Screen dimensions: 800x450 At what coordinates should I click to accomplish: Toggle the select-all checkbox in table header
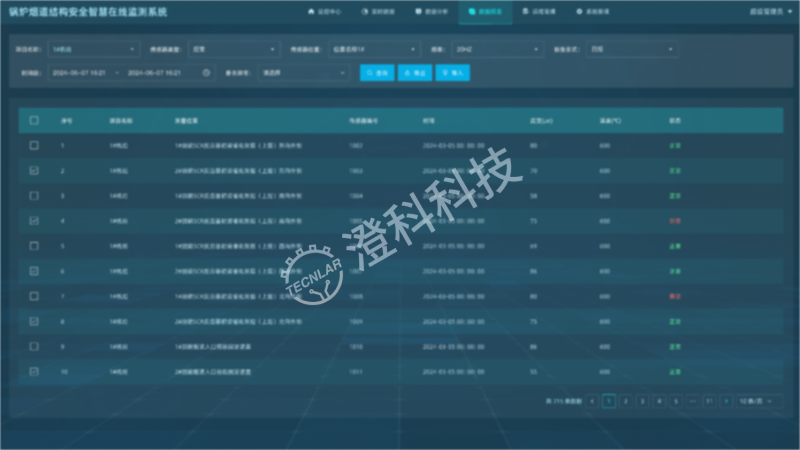(x=34, y=120)
